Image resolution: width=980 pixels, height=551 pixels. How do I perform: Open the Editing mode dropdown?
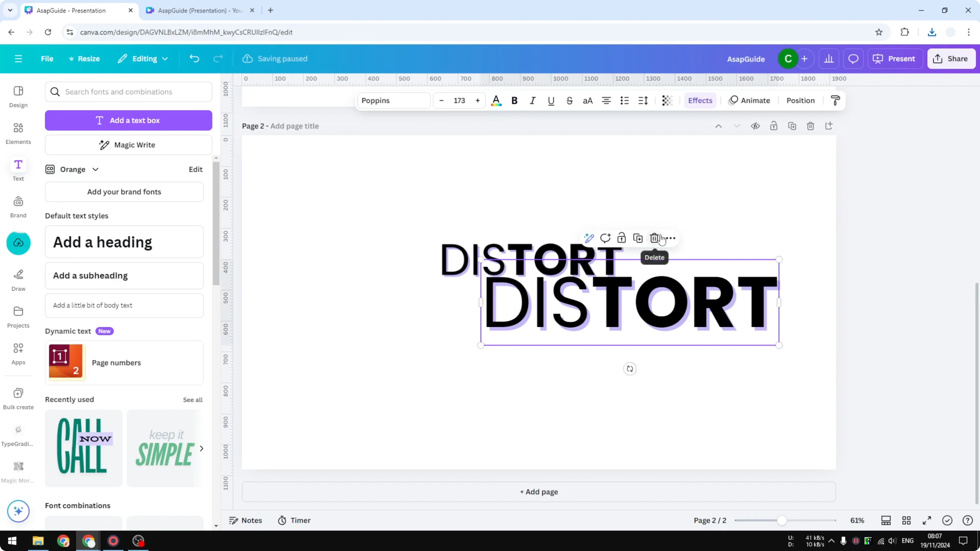click(x=143, y=59)
